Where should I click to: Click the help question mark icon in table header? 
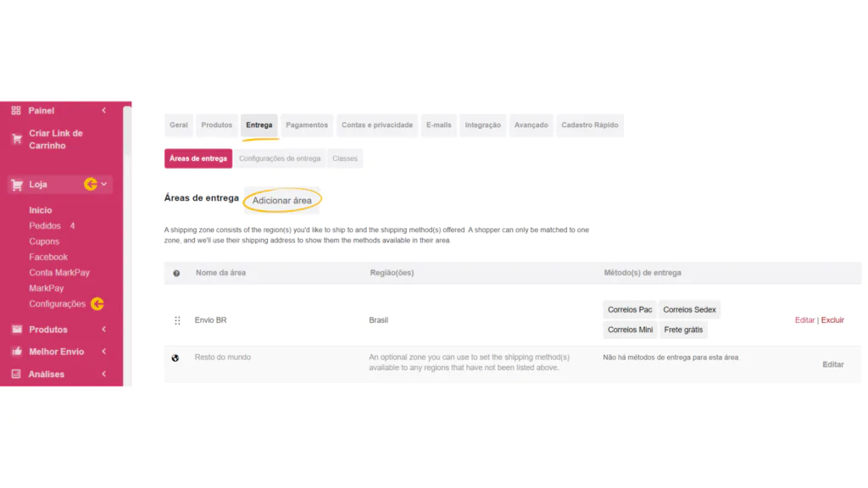pyautogui.click(x=176, y=274)
